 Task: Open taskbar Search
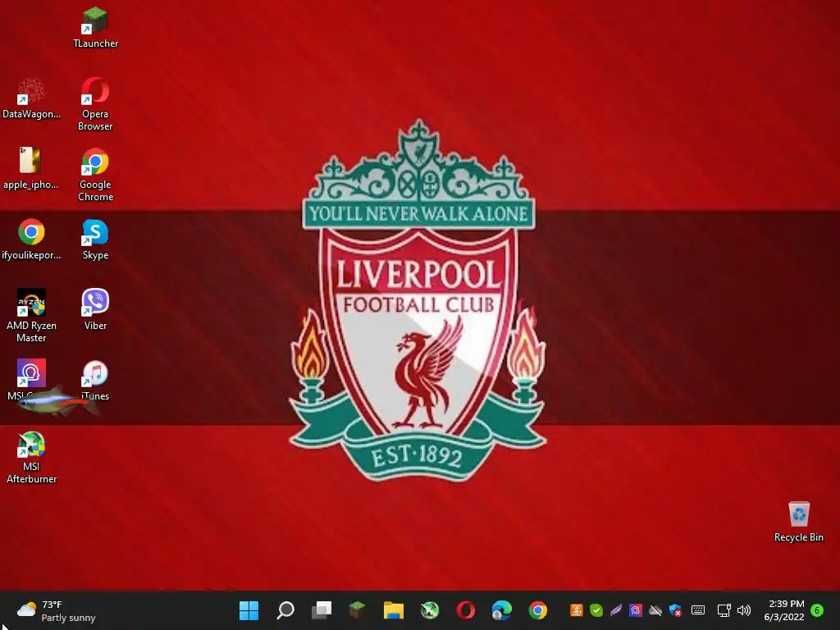pos(285,610)
